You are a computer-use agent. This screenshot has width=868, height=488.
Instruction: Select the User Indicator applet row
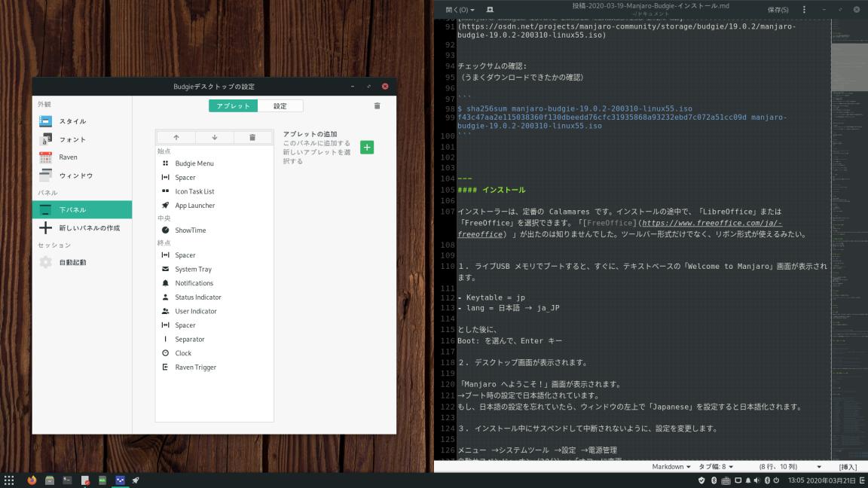click(214, 311)
